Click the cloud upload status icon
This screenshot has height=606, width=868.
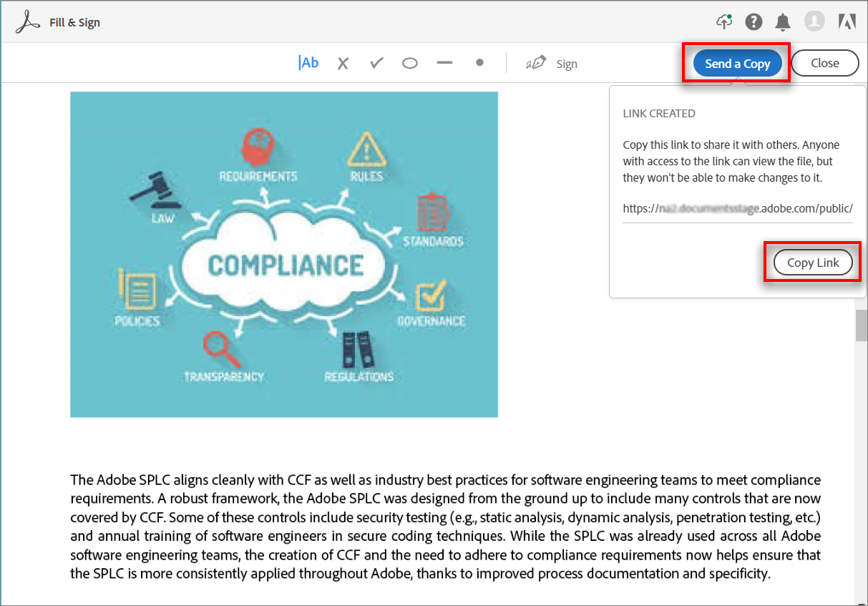(x=724, y=21)
